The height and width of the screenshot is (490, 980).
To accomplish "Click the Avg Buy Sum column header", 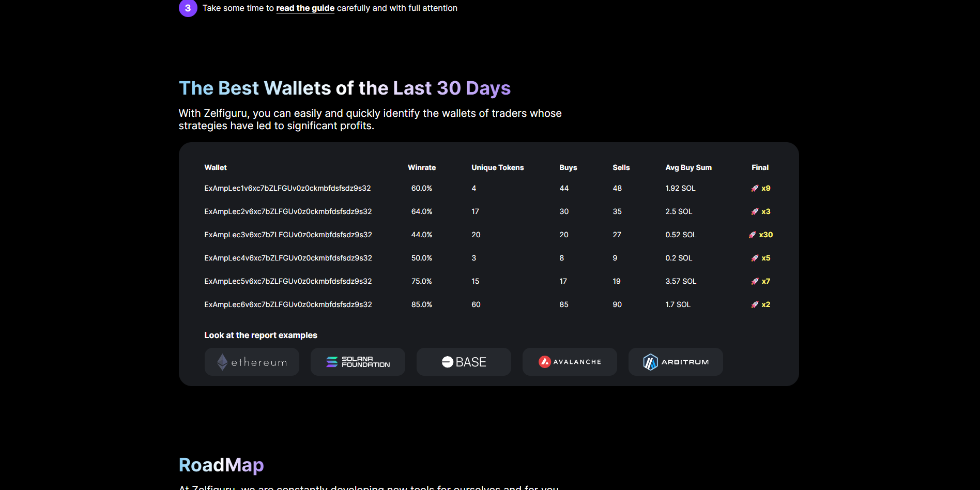I will pyautogui.click(x=688, y=167).
